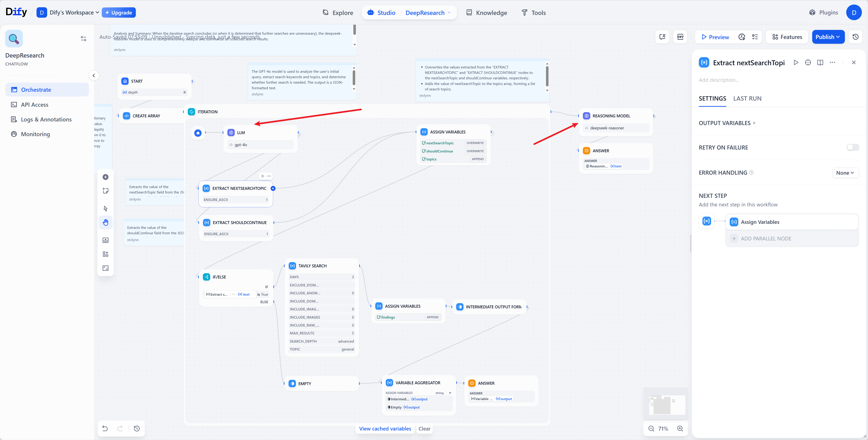The height and width of the screenshot is (440, 868).
Task: Enable the Retry on Failure switch
Action: point(853,147)
